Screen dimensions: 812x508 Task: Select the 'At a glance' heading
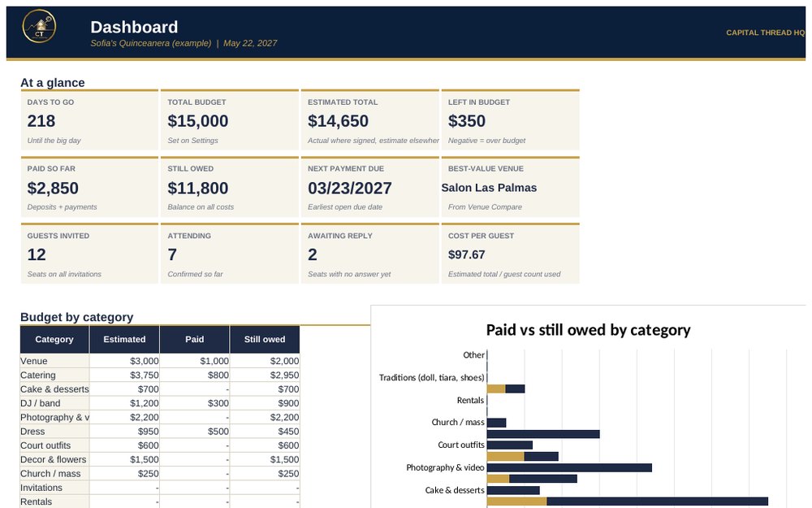pos(52,82)
